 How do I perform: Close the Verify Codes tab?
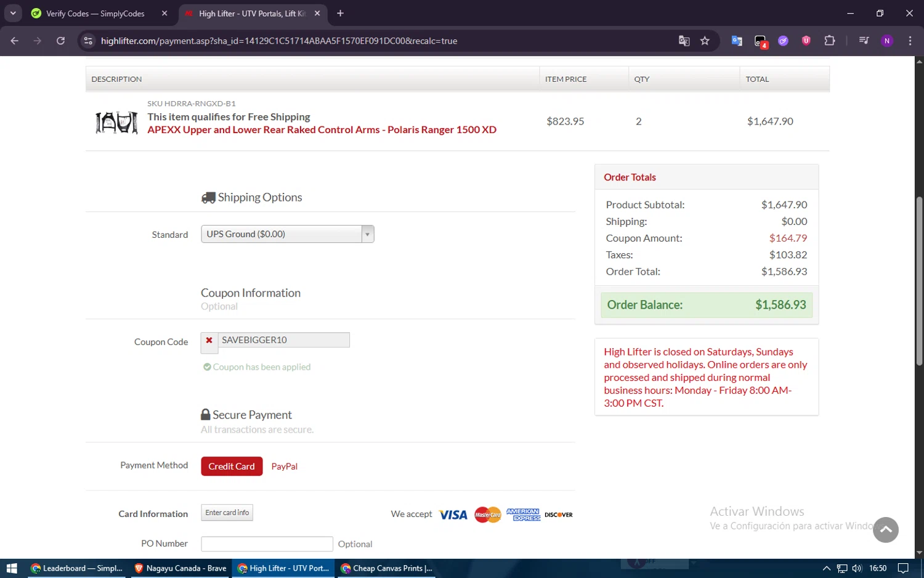tap(164, 14)
